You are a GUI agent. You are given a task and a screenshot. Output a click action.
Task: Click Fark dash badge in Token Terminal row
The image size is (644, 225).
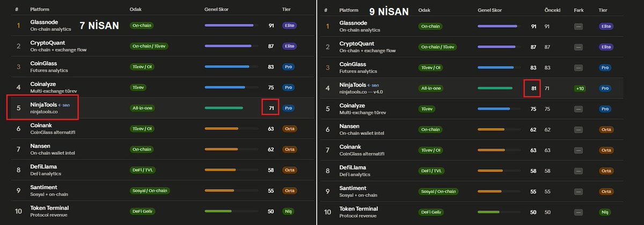pos(579,212)
